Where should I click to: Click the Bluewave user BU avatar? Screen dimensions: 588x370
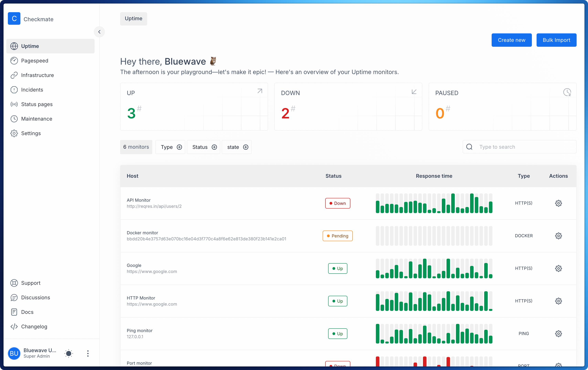coord(14,353)
